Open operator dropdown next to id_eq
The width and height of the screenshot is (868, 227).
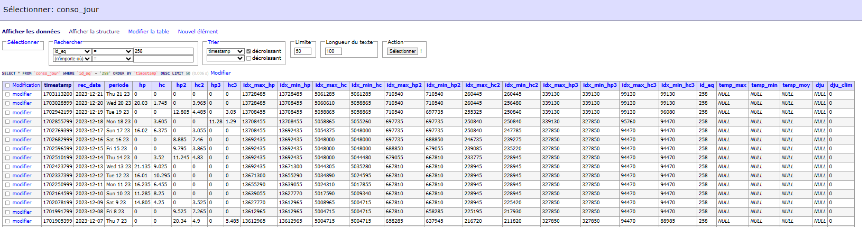[112, 51]
